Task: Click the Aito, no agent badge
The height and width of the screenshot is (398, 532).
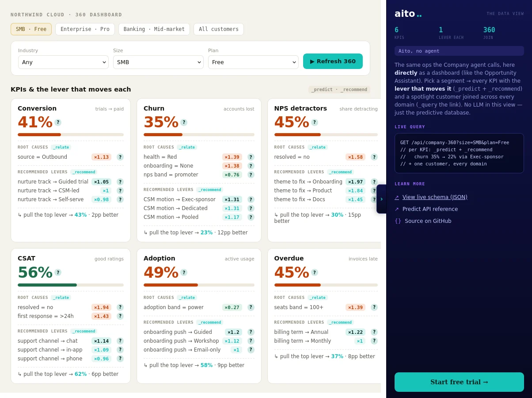Action: [x=459, y=51]
